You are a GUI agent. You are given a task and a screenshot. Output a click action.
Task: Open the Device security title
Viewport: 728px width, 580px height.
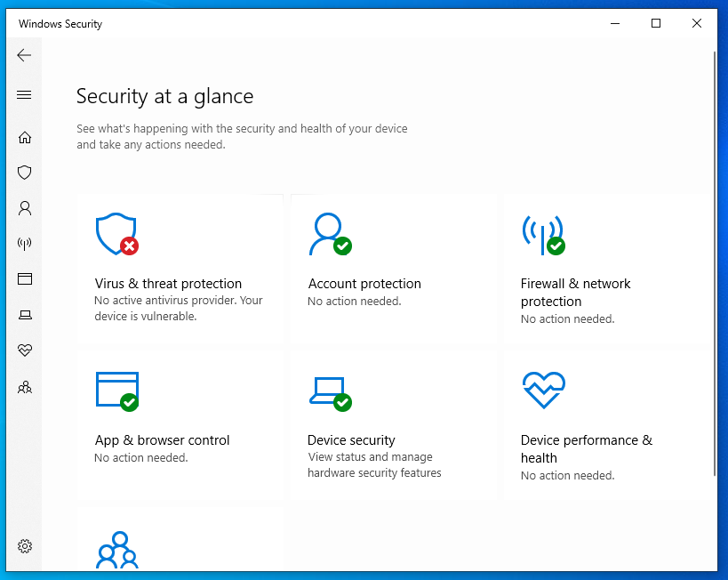click(351, 440)
